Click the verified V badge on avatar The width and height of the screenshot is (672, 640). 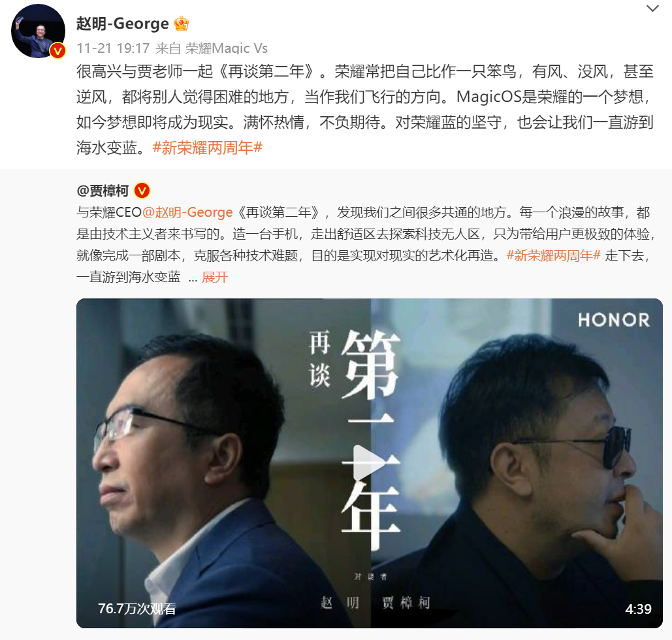point(57,50)
